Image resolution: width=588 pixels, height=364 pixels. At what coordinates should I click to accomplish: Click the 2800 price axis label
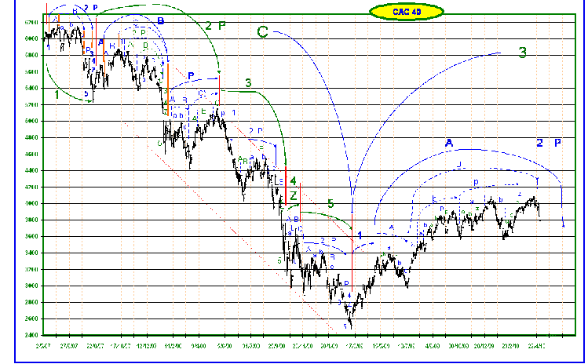(33, 303)
